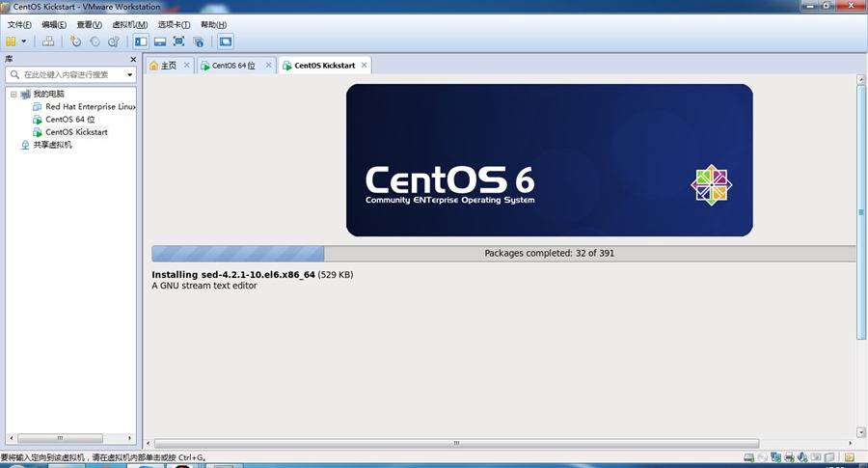Open the 虚拟机(M) menu

pyautogui.click(x=130, y=24)
